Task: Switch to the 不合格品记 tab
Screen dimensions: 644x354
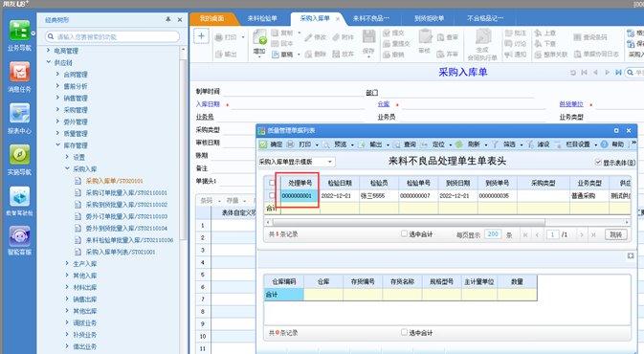Action: (x=485, y=18)
